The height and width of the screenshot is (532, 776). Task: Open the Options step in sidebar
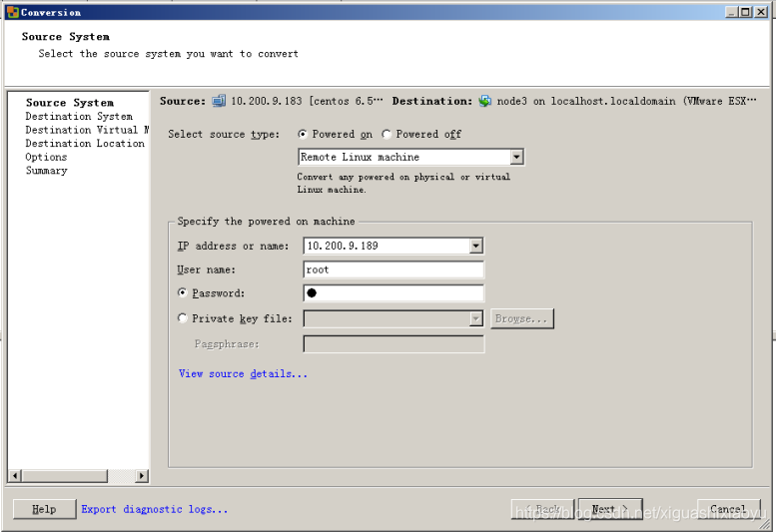[x=46, y=157]
